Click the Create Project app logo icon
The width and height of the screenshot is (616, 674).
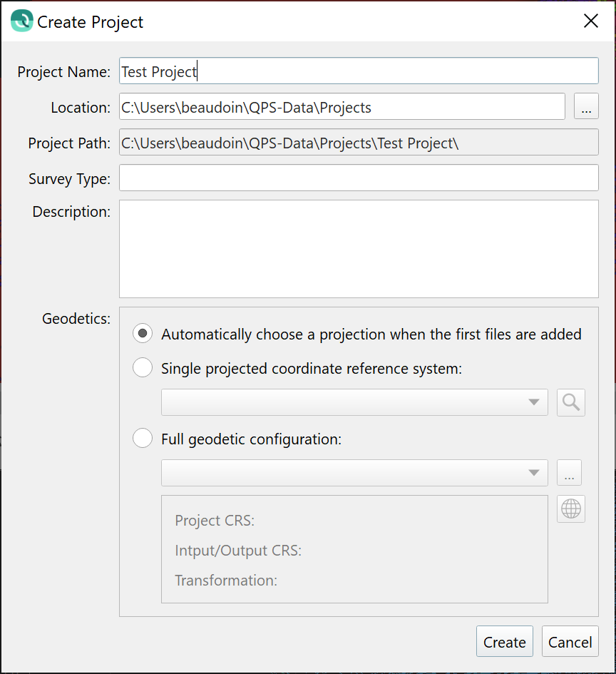click(22, 21)
